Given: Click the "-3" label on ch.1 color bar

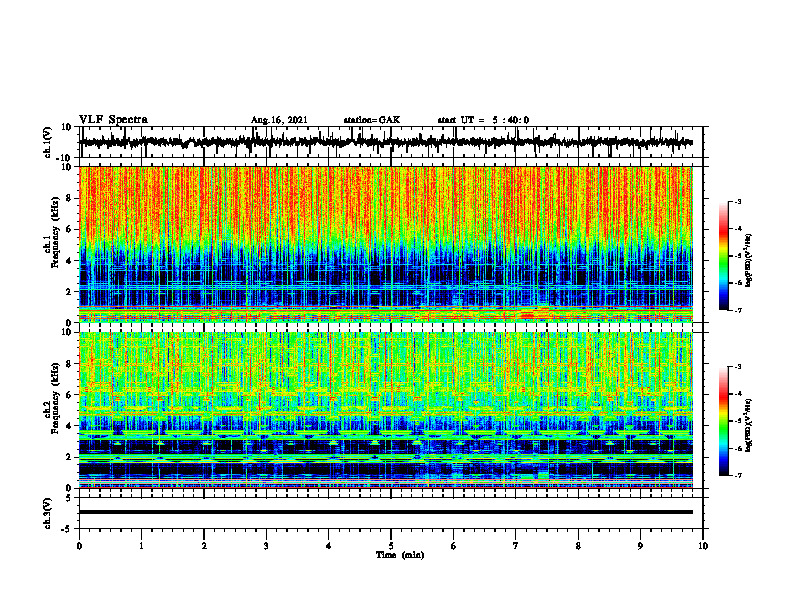Looking at the screenshot, I should (x=738, y=201).
